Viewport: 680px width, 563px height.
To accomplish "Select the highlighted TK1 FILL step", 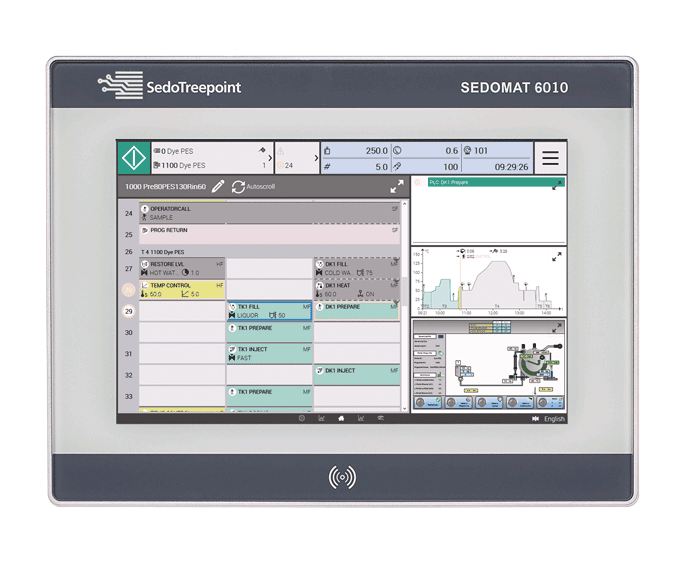I will [x=269, y=311].
